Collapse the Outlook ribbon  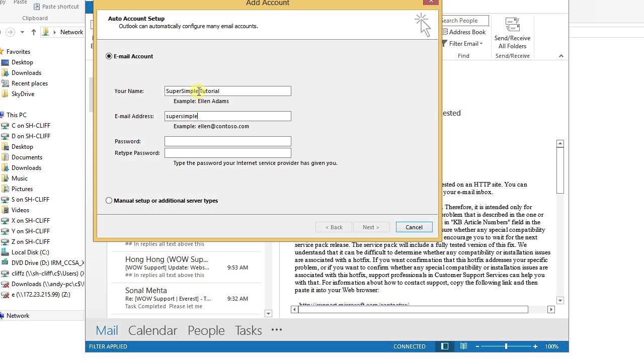pyautogui.click(x=561, y=56)
